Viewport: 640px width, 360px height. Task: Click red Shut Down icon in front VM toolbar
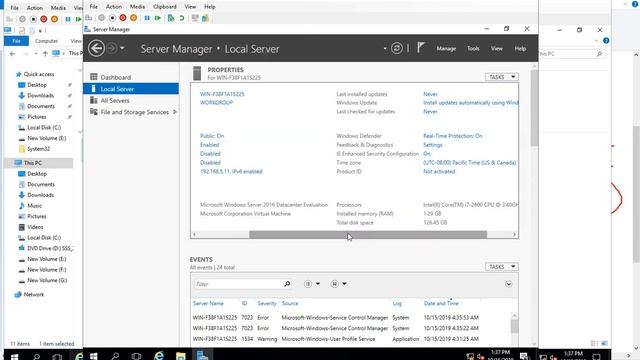123,18
